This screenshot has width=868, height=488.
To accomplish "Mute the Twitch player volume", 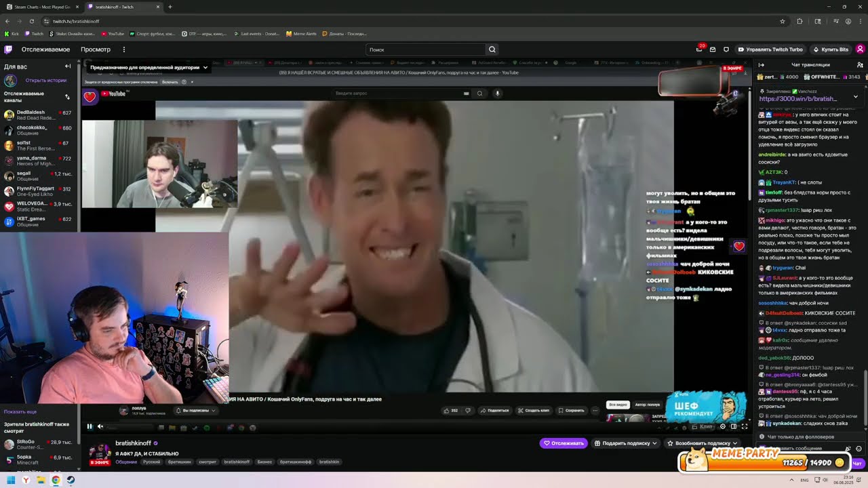I will 100,426.
